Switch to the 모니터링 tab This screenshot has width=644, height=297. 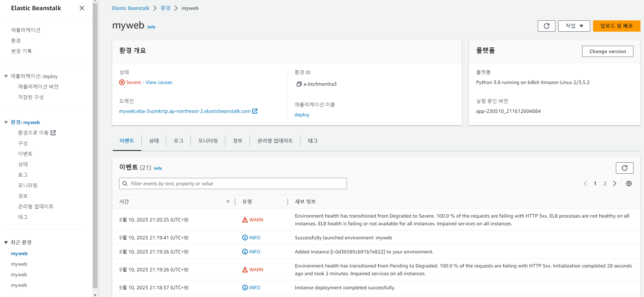208,141
